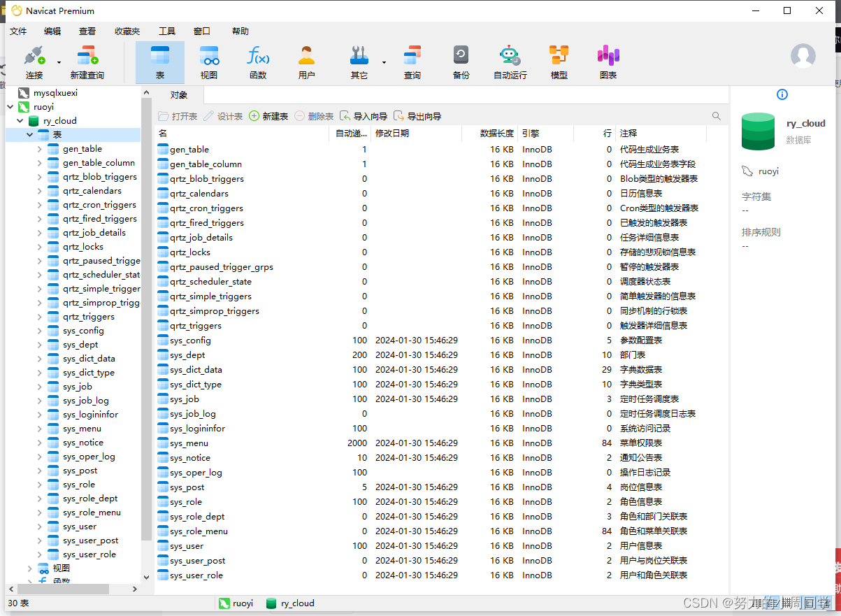Open the 工具 tools menu
The width and height of the screenshot is (841, 616).
pyautogui.click(x=167, y=31)
